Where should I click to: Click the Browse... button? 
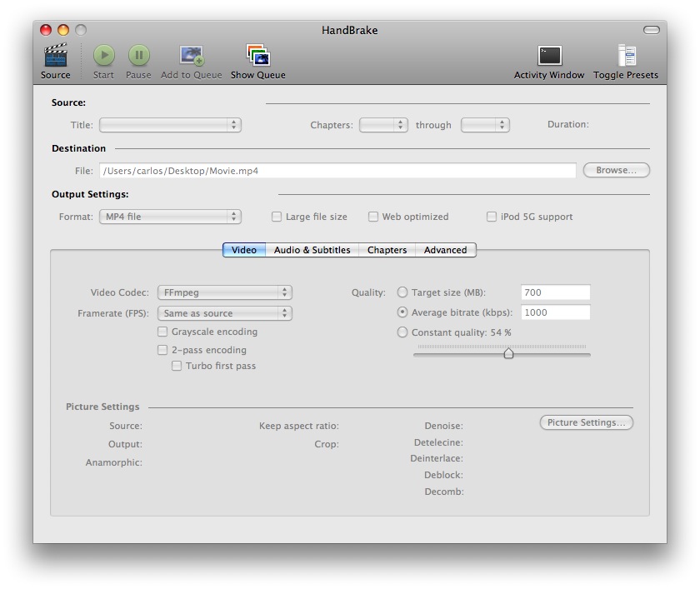click(616, 170)
